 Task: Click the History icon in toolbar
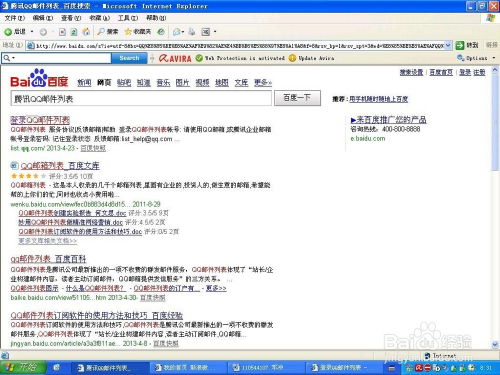click(161, 32)
